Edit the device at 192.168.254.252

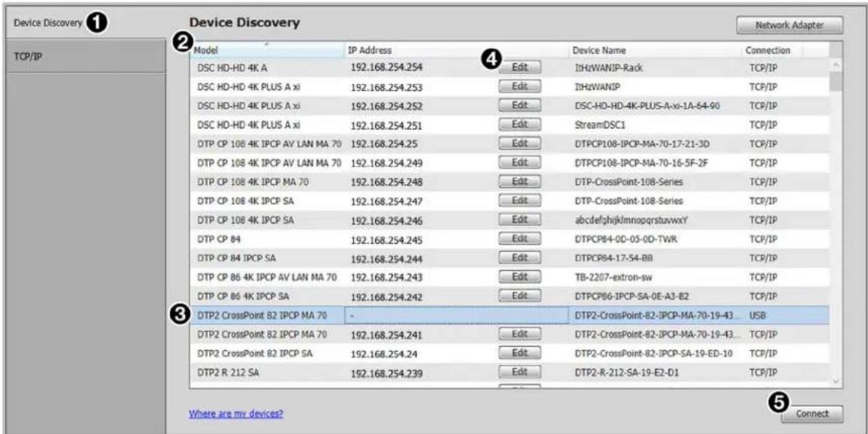pyautogui.click(x=520, y=105)
